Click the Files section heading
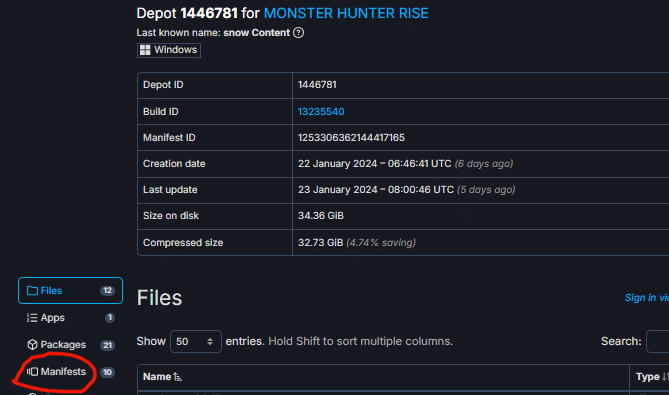This screenshot has width=669, height=395. (159, 298)
